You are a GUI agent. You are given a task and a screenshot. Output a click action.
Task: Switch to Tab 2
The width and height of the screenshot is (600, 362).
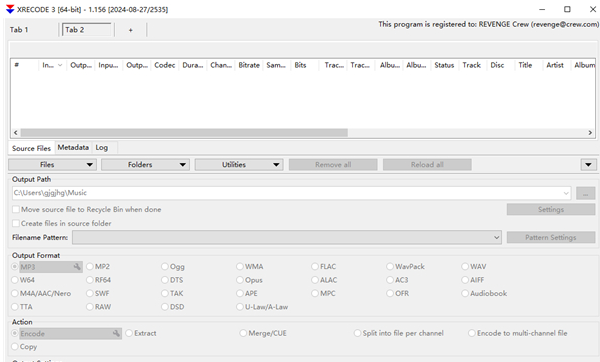[86, 30]
